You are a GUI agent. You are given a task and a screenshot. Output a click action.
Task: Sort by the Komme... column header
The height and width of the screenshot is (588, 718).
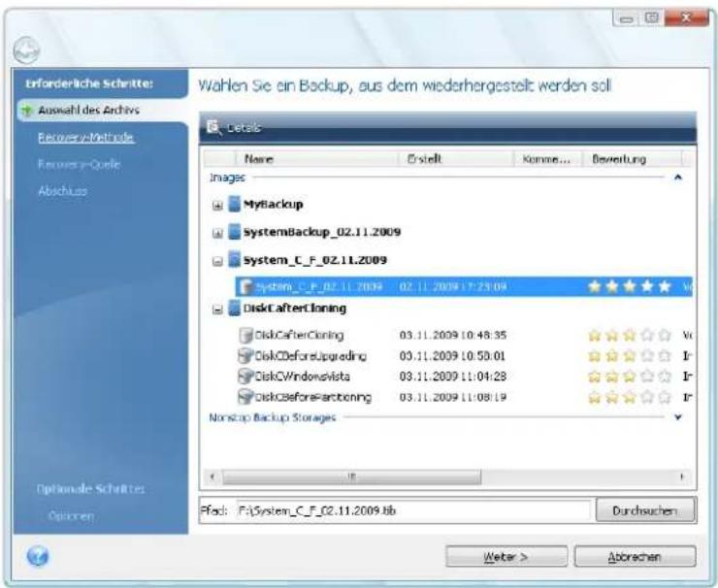(548, 159)
